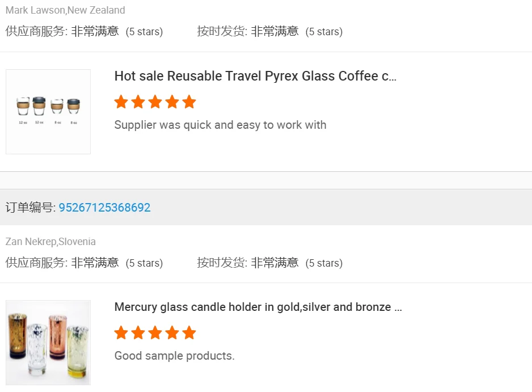Open order number 95267125368692
Image resolution: width=532 pixels, height=392 pixels.
(x=104, y=208)
